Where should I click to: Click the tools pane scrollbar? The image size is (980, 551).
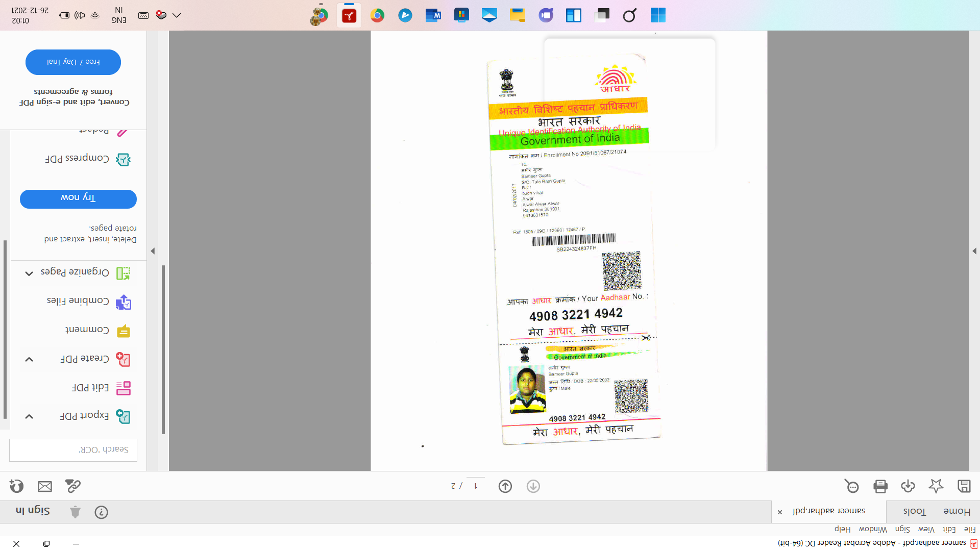tap(5, 329)
